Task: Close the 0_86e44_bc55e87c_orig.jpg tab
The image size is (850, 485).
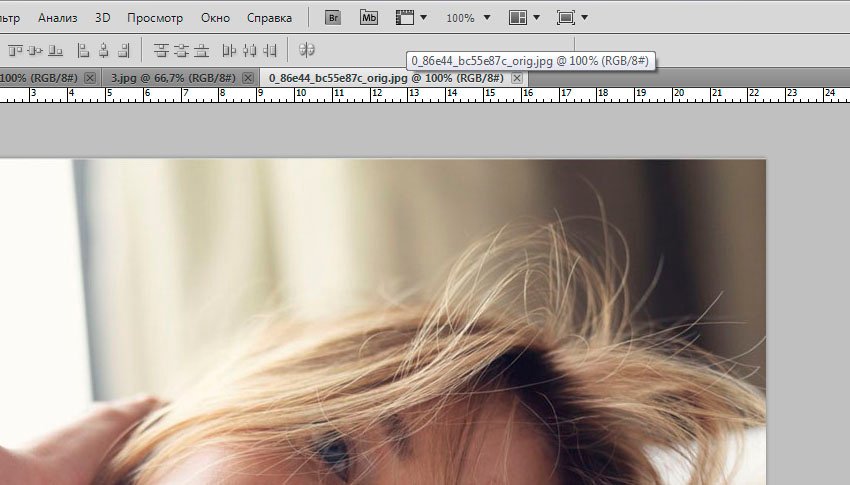Action: (x=517, y=77)
